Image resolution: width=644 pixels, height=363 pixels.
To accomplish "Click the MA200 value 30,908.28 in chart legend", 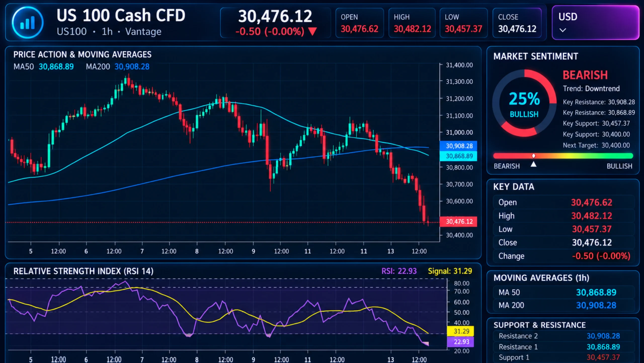I will pyautogui.click(x=132, y=67).
